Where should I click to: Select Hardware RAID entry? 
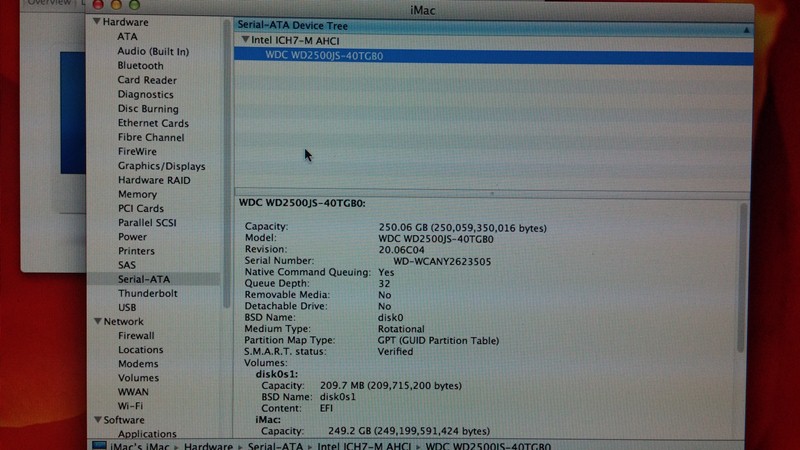coord(154,180)
